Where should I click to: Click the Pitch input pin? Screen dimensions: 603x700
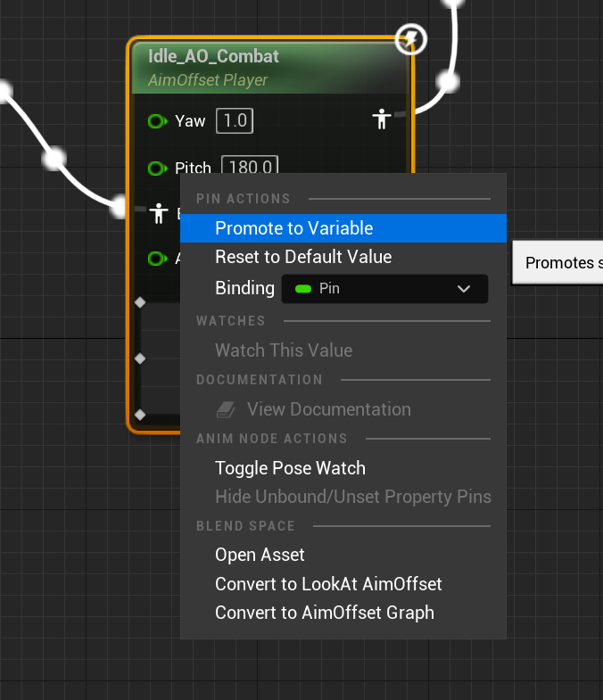[157, 169]
